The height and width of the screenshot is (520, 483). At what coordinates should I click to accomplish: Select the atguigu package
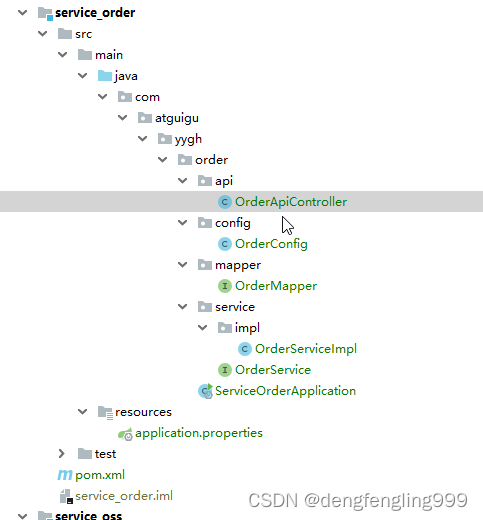pos(177,118)
